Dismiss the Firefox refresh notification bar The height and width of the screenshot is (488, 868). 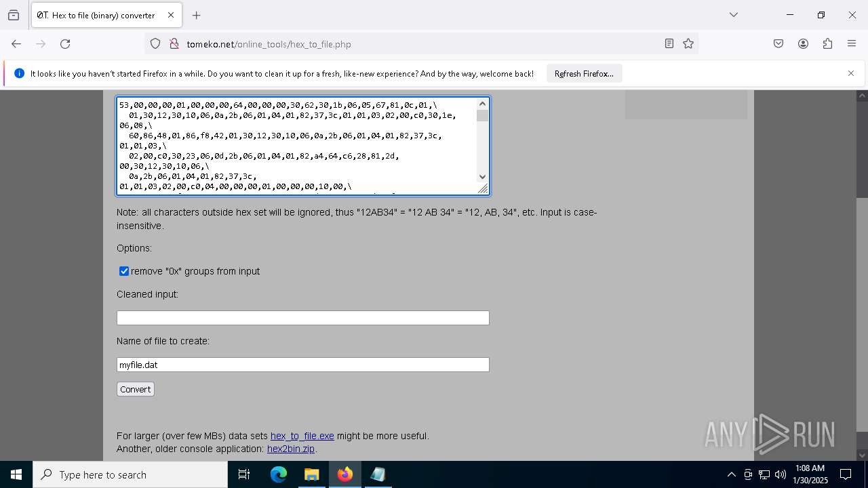click(x=851, y=73)
